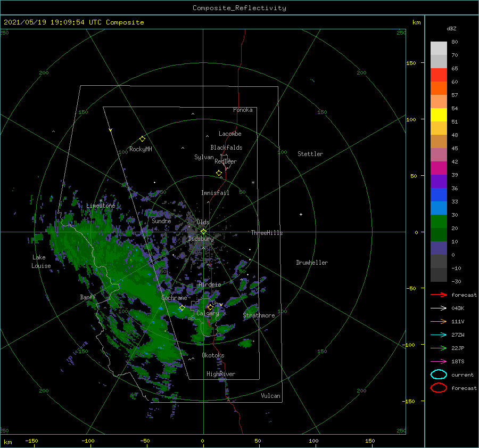Click the Okotoks city label
Image resolution: width=479 pixels, height=448 pixels.
coord(213,355)
